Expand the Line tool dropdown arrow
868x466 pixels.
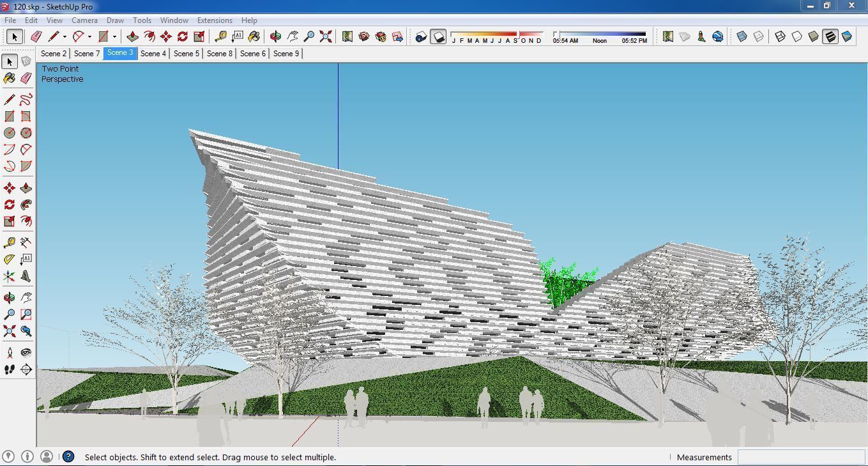(x=65, y=36)
